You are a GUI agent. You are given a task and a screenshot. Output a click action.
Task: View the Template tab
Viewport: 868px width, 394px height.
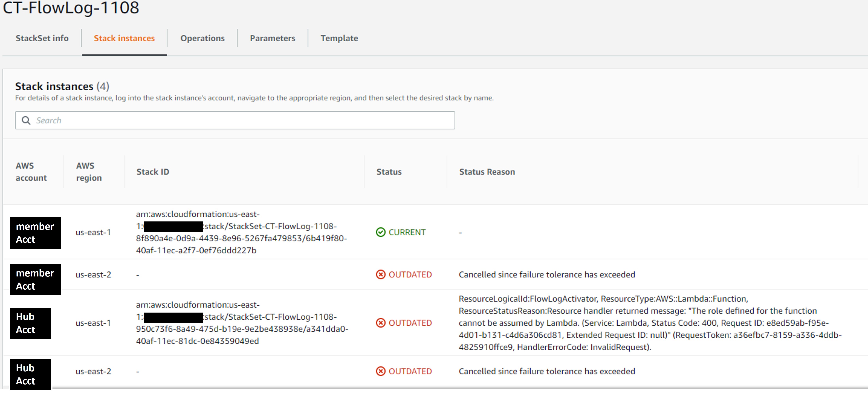[339, 38]
